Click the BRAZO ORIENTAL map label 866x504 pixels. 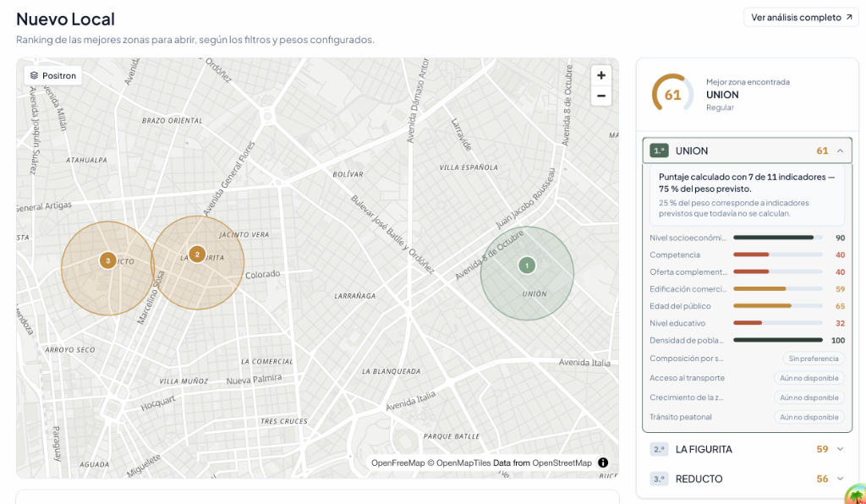click(x=173, y=120)
